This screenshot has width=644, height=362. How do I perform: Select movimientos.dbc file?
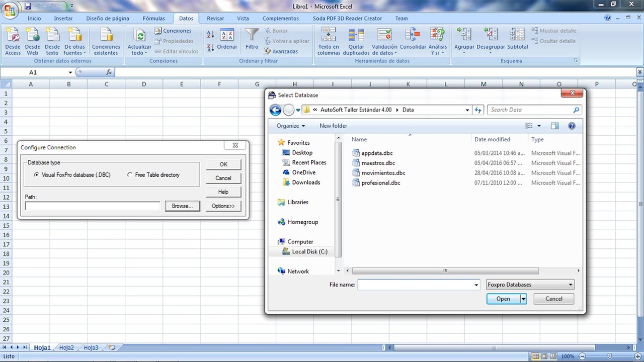383,173
